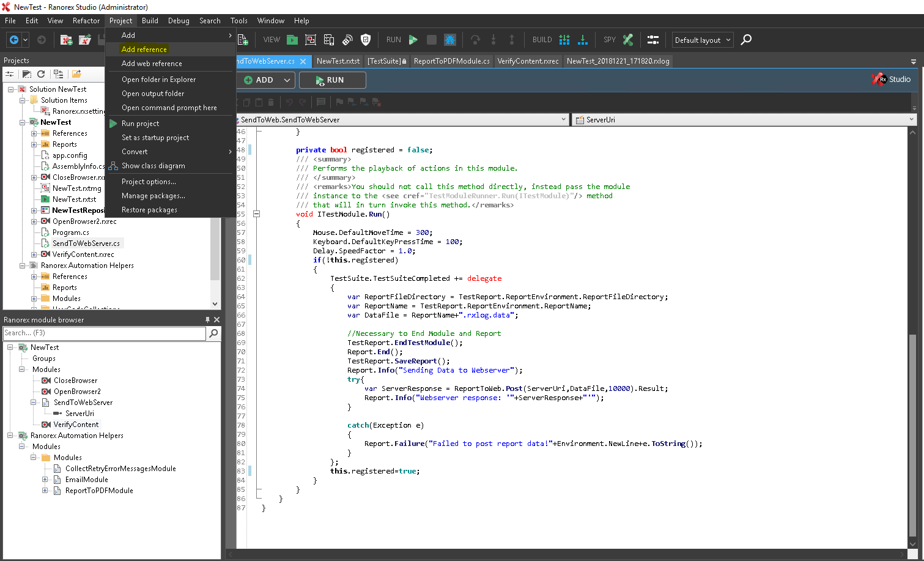Expand the OpenBrowser2.rxrec tree node

34,221
